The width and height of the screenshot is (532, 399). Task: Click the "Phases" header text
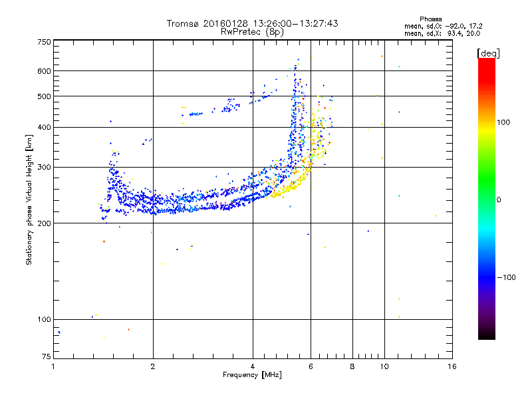pyautogui.click(x=430, y=19)
